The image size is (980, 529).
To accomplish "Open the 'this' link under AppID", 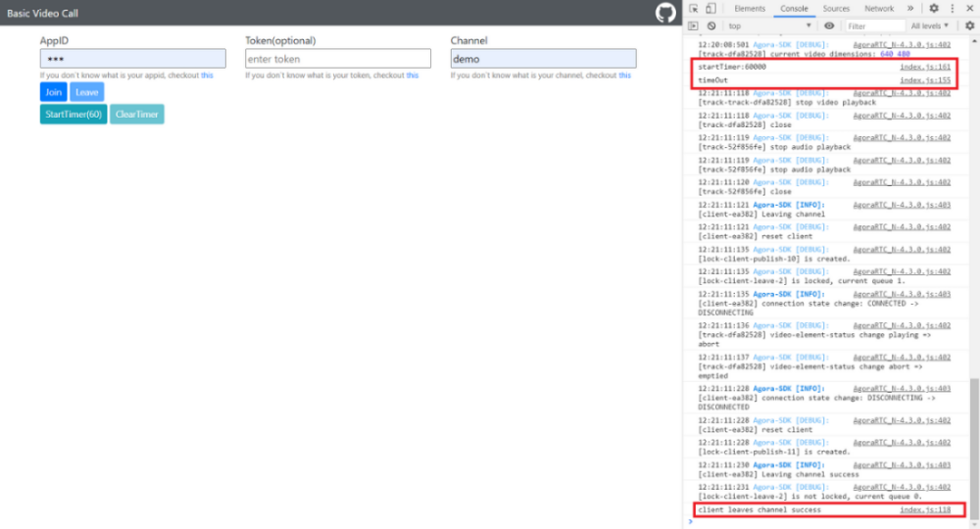I will coord(207,75).
